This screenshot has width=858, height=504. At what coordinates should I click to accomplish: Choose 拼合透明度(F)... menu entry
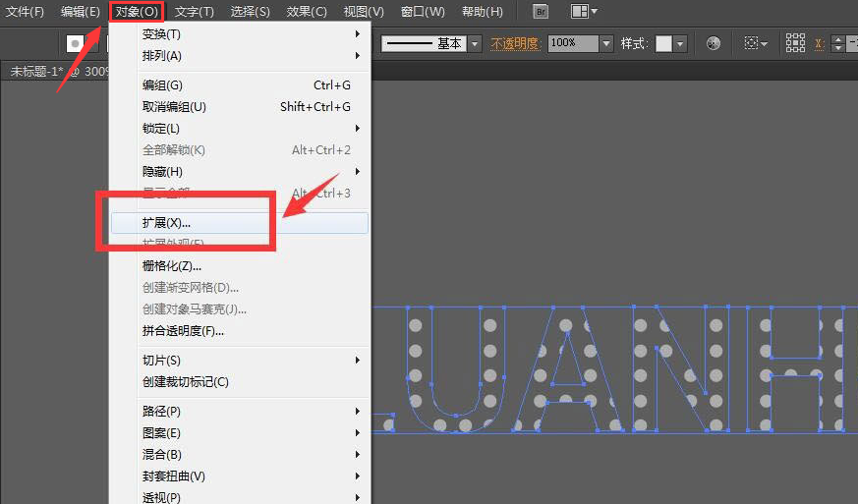pyautogui.click(x=240, y=331)
